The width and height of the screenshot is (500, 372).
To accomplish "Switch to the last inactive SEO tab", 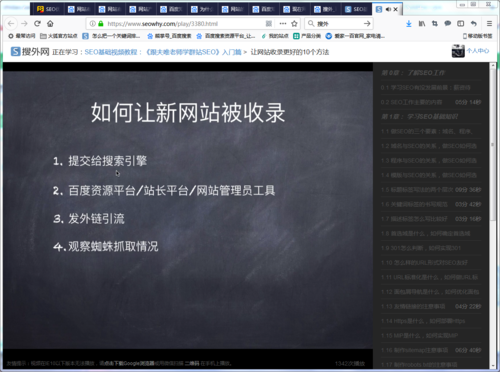I will click(355, 9).
